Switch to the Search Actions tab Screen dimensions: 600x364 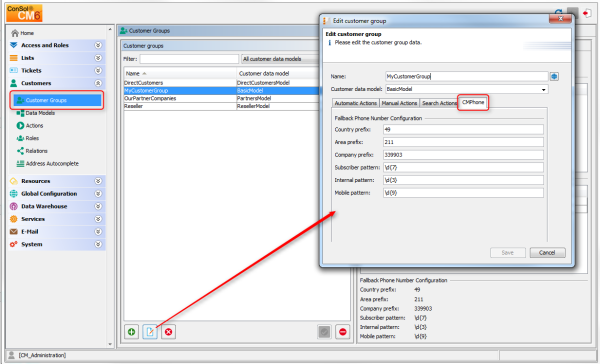439,103
